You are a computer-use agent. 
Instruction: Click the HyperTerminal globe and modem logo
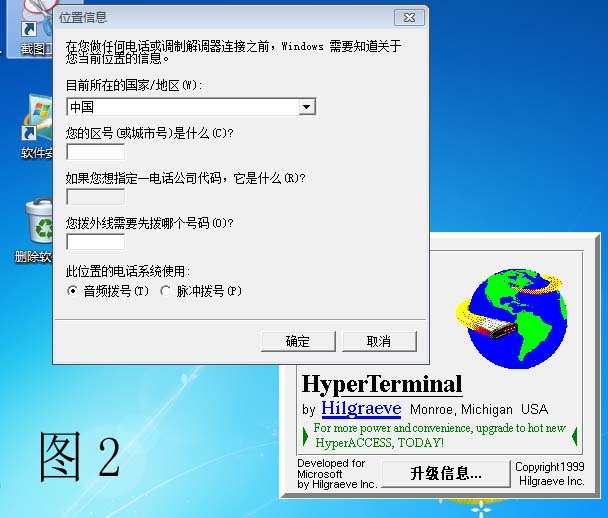click(512, 318)
